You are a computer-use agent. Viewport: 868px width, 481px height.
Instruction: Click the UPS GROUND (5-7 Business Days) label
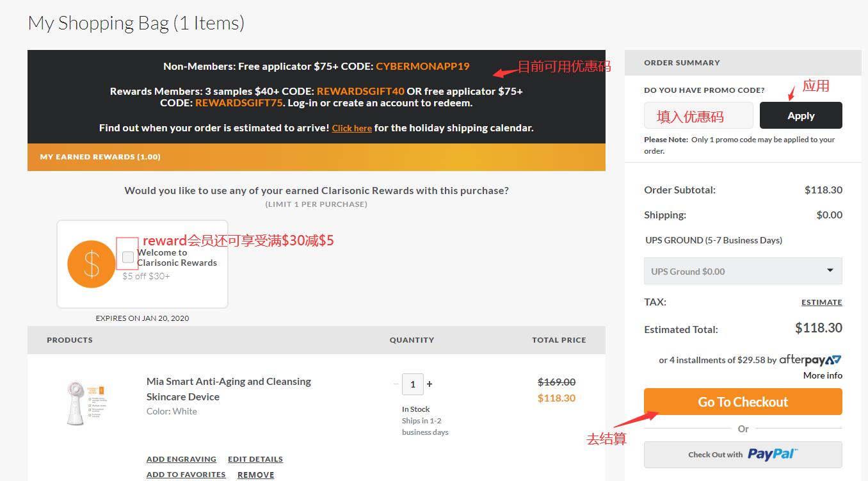click(714, 240)
